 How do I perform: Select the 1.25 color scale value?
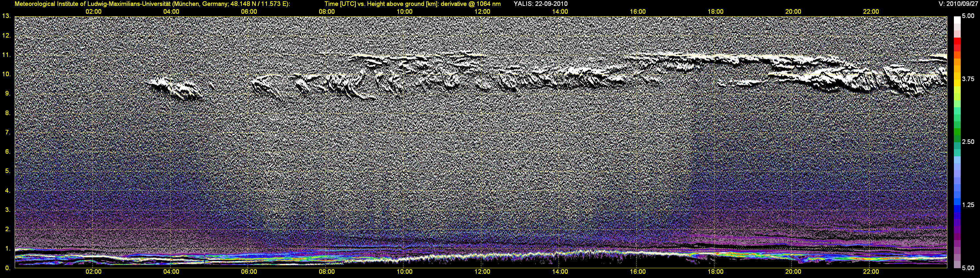(968, 205)
